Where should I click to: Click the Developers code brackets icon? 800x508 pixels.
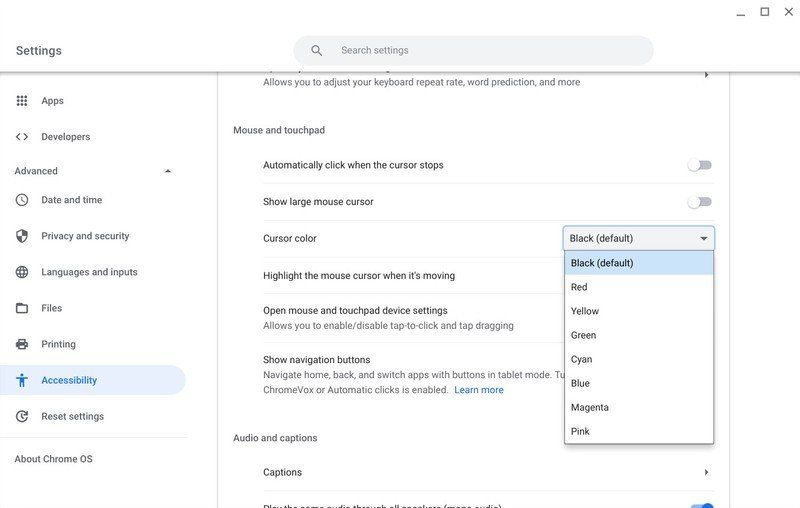tap(22, 137)
